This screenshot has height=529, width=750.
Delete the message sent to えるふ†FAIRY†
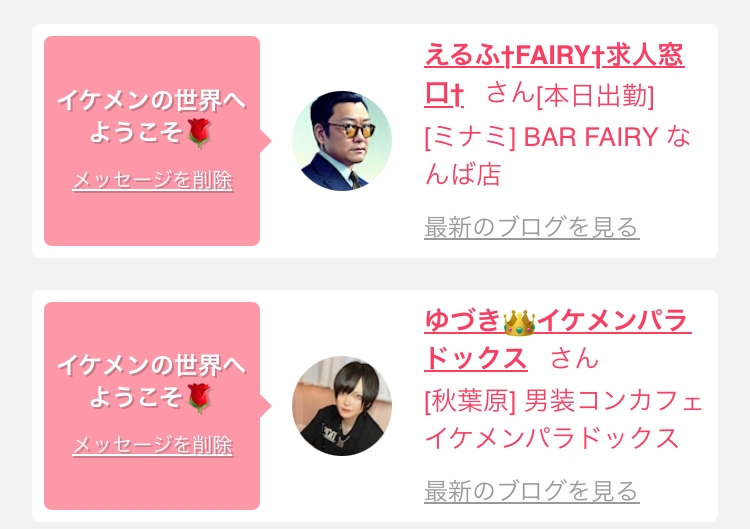pos(153,181)
